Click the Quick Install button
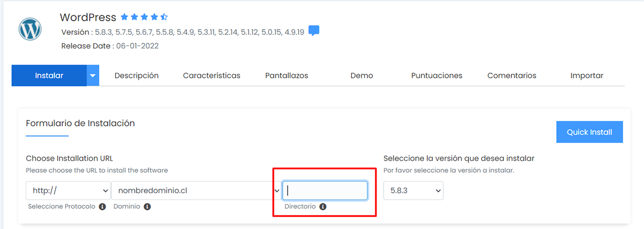Viewport: 644px width, 229px height. 589,132
